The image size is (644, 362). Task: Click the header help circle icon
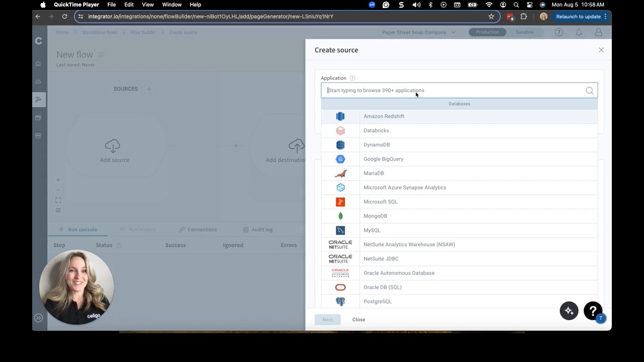[559, 32]
